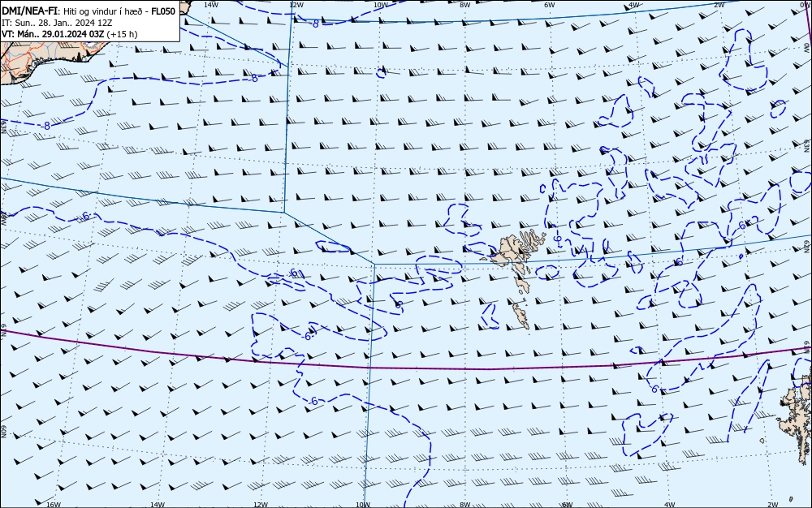Viewport: 812px width, 508px height.
Task: Click the "2W" label on the bottom edge
Action: coord(773,505)
